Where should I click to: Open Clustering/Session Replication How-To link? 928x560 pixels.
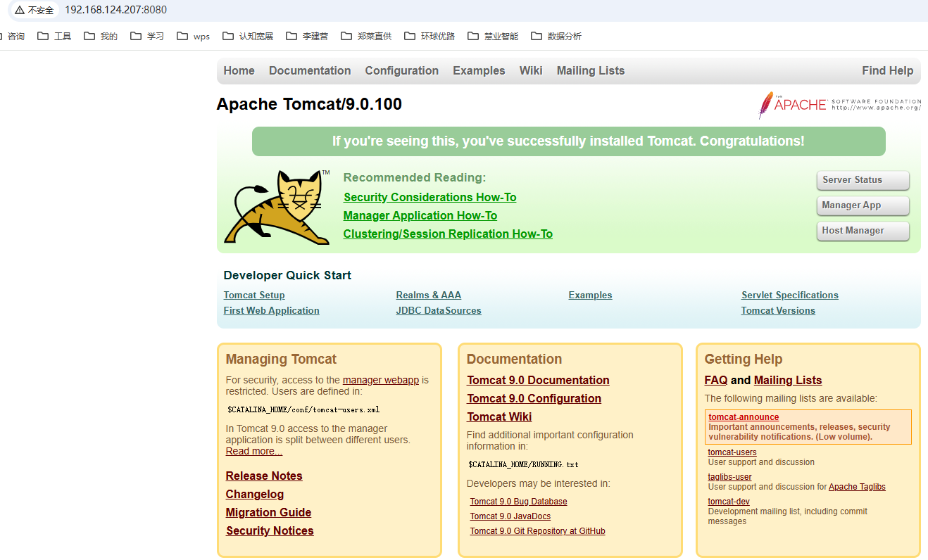pos(448,234)
